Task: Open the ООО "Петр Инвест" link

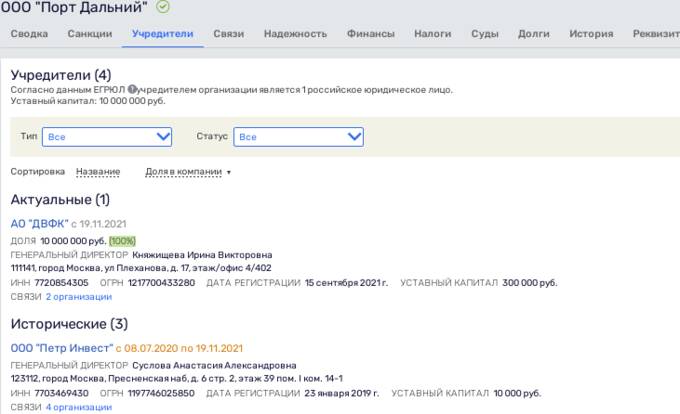Action: pos(61,348)
